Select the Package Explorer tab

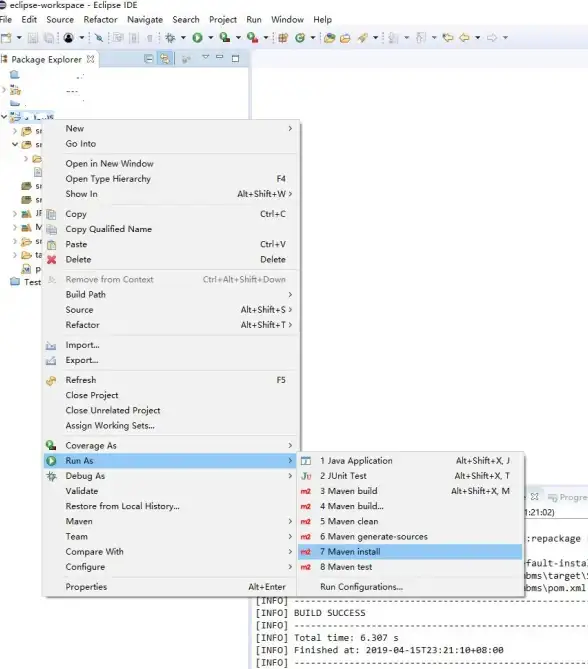46,59
